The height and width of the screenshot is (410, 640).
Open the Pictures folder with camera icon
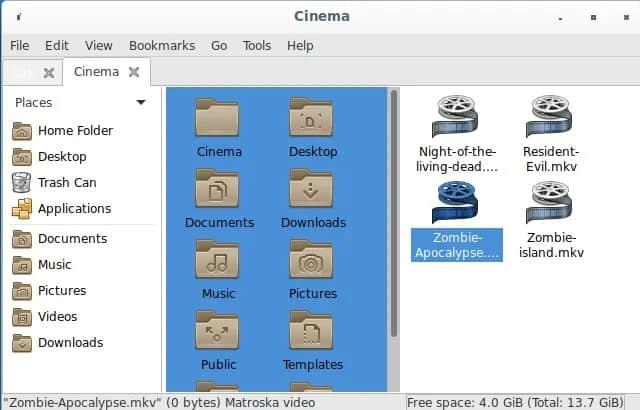313,262
